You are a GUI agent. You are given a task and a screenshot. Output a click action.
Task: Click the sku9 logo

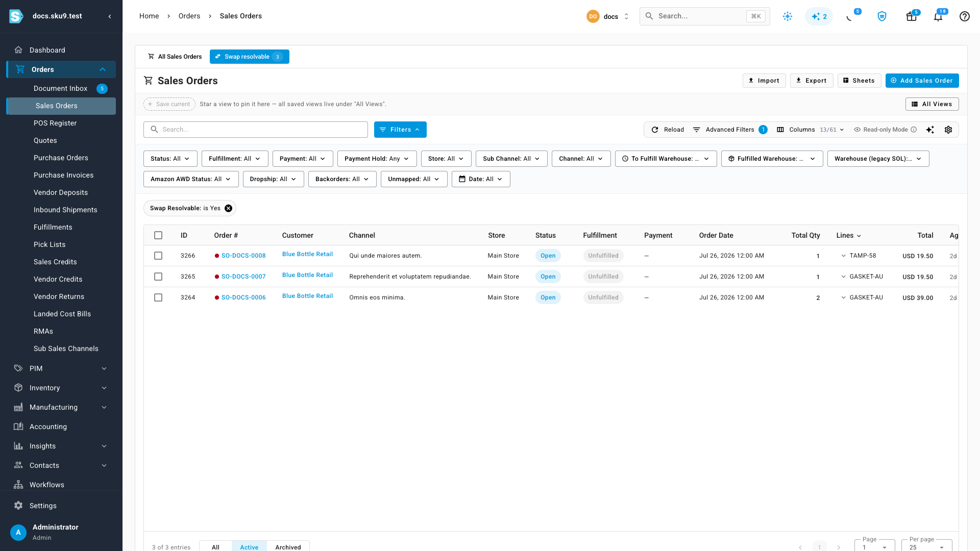pos(16,16)
